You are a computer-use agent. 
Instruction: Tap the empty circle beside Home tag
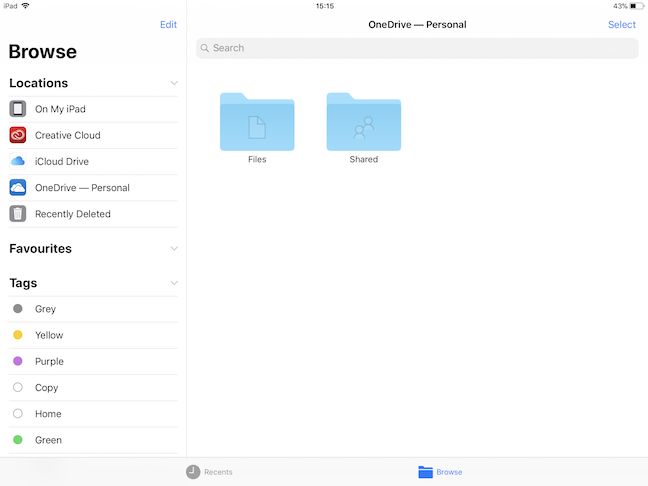(18, 414)
